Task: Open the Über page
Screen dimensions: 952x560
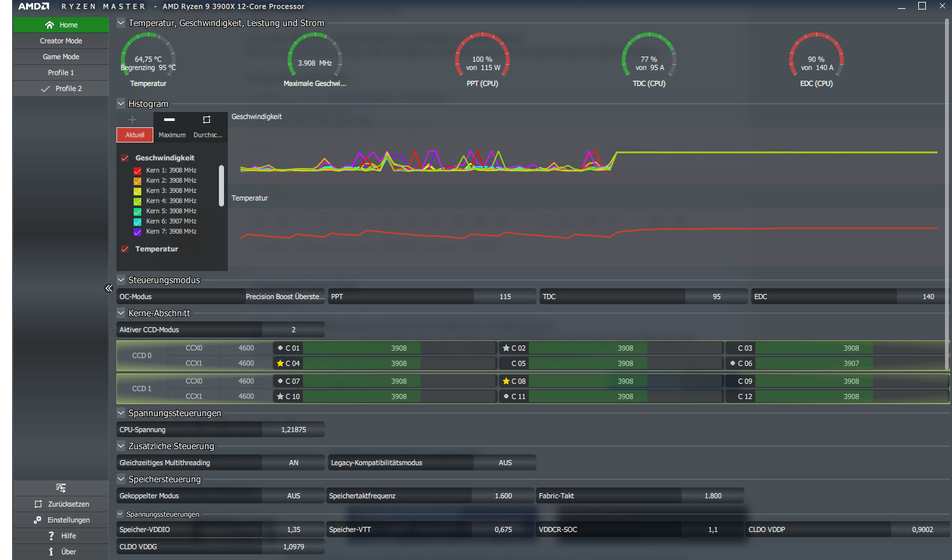Action: point(61,552)
